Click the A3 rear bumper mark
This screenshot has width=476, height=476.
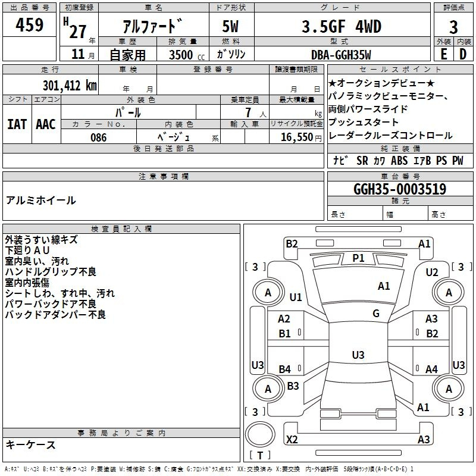tap(424, 439)
